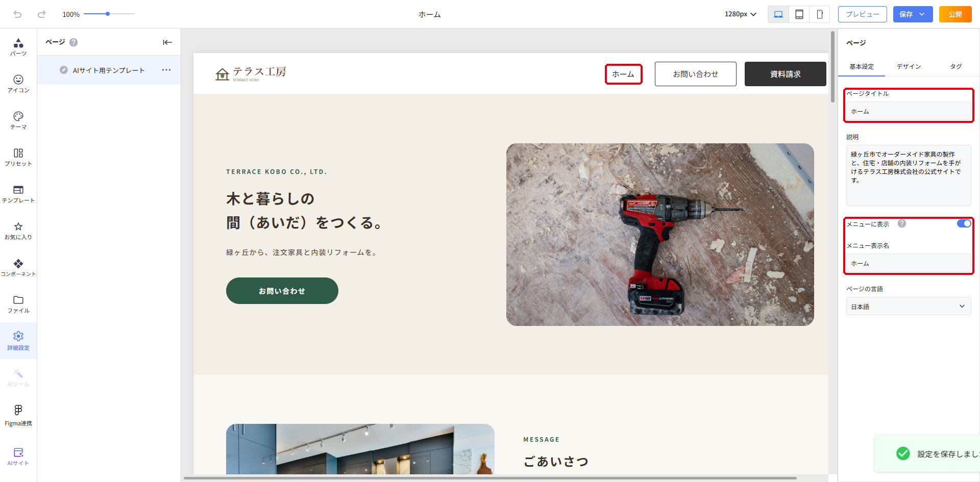Adjust the 100% zoom slider handle
This screenshot has height=482, width=980.
108,14
